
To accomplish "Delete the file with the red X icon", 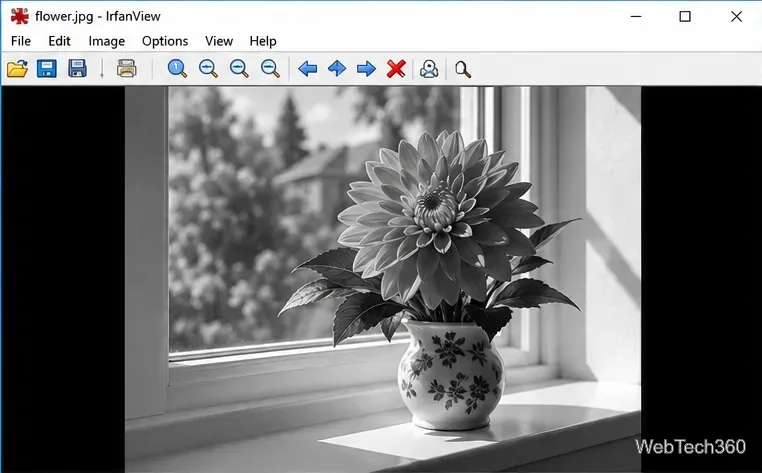I will tap(396, 69).
